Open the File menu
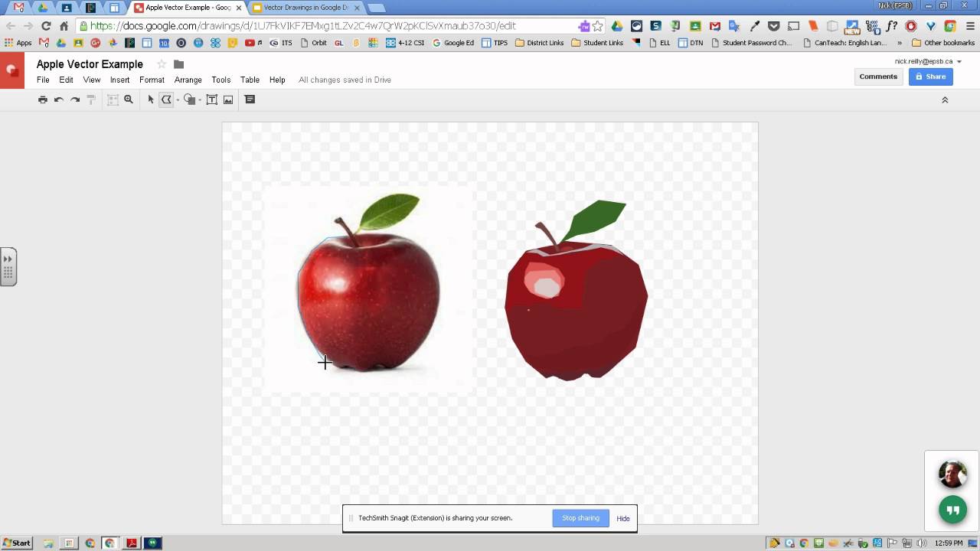This screenshot has width=980, height=551. pos(43,80)
